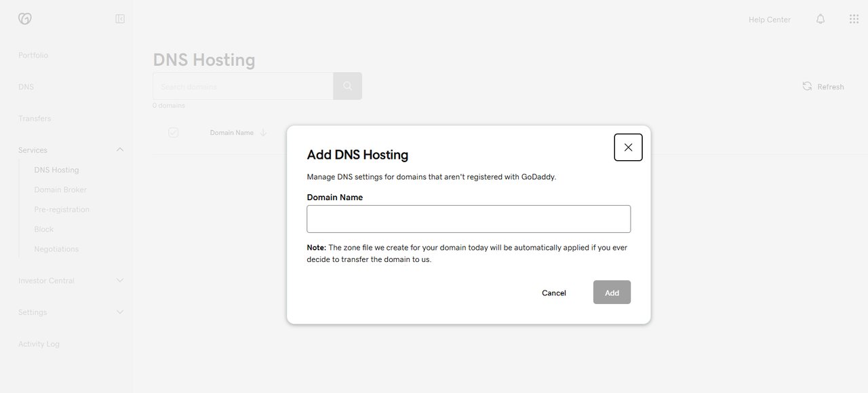Open the Help Center link

pos(769,20)
